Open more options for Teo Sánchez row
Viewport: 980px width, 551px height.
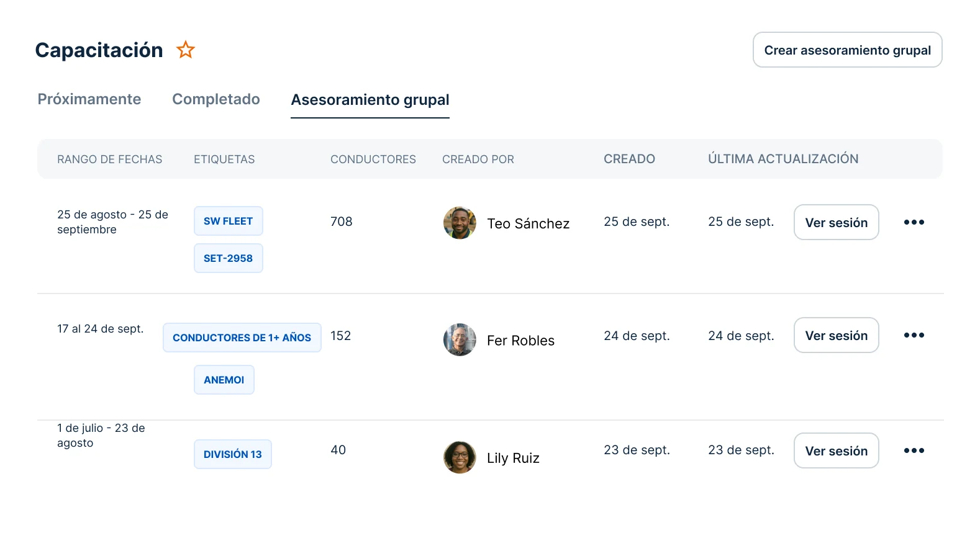click(914, 222)
